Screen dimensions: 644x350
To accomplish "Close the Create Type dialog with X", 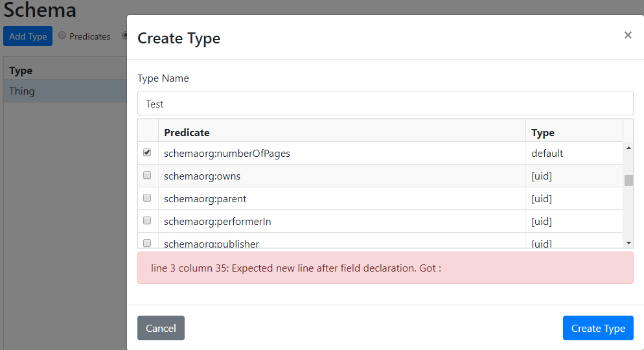I will pos(628,35).
